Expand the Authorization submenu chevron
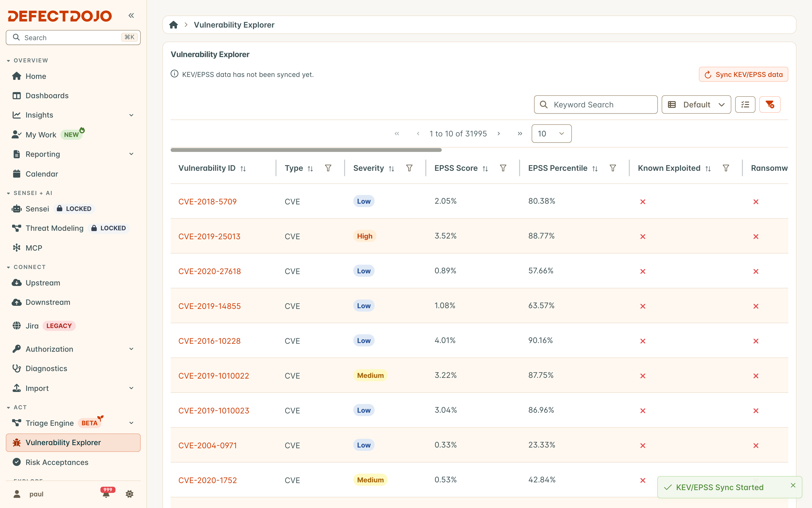The image size is (812, 508). (x=131, y=349)
